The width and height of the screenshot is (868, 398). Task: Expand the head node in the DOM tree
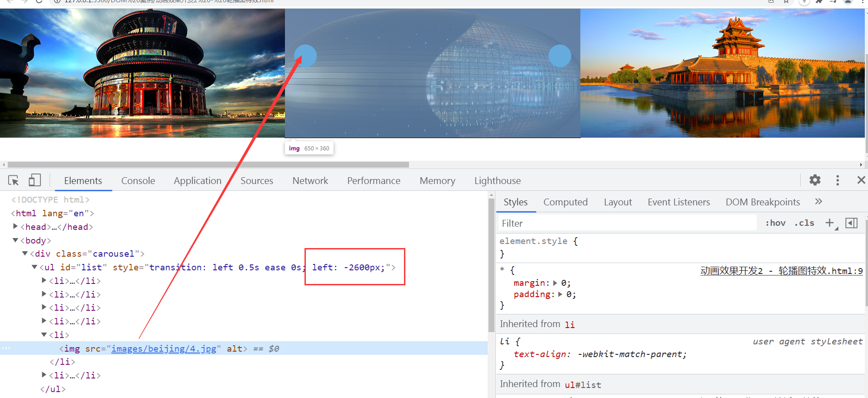click(x=15, y=226)
